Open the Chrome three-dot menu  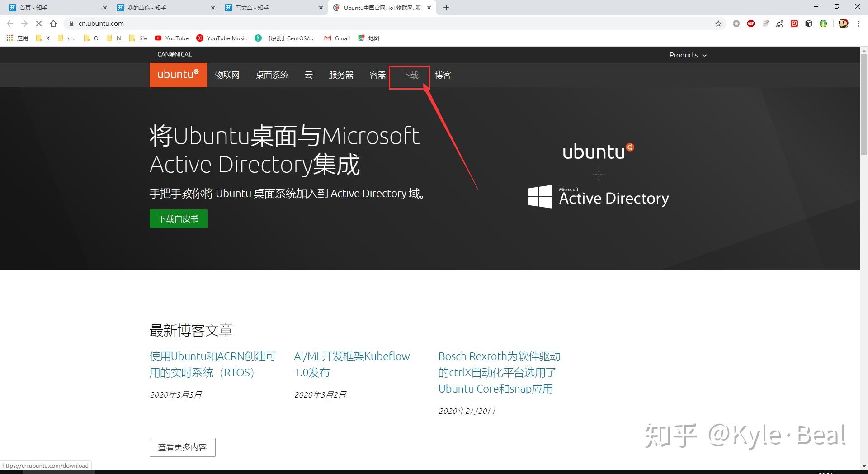(858, 24)
